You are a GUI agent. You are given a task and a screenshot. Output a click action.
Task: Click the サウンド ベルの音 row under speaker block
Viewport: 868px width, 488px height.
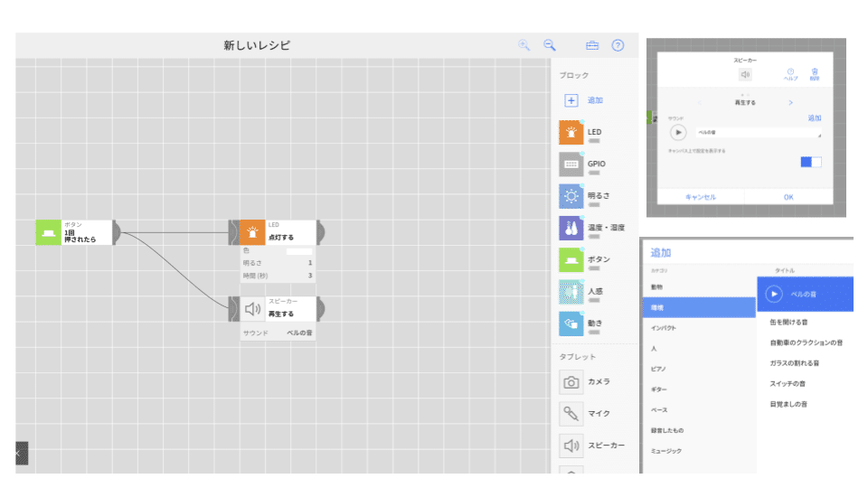point(278,333)
